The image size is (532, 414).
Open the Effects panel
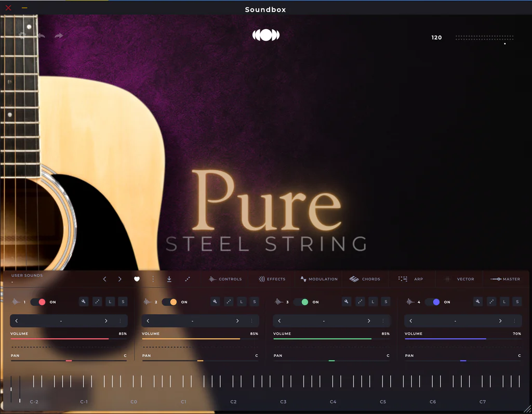[272, 279]
